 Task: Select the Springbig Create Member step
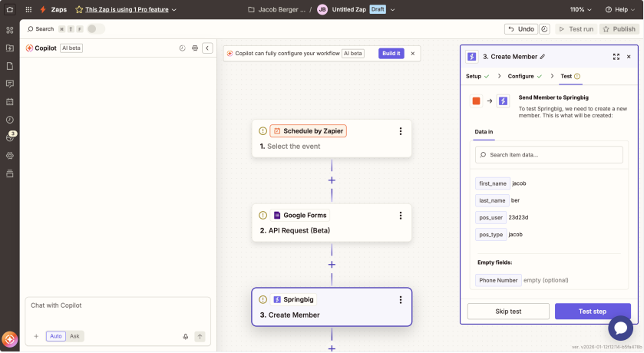pos(332,307)
